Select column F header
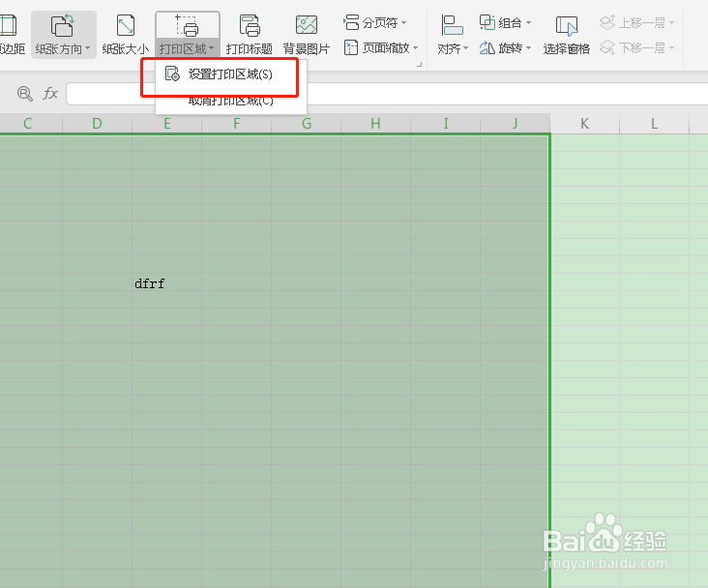The width and height of the screenshot is (708, 588). [237, 123]
